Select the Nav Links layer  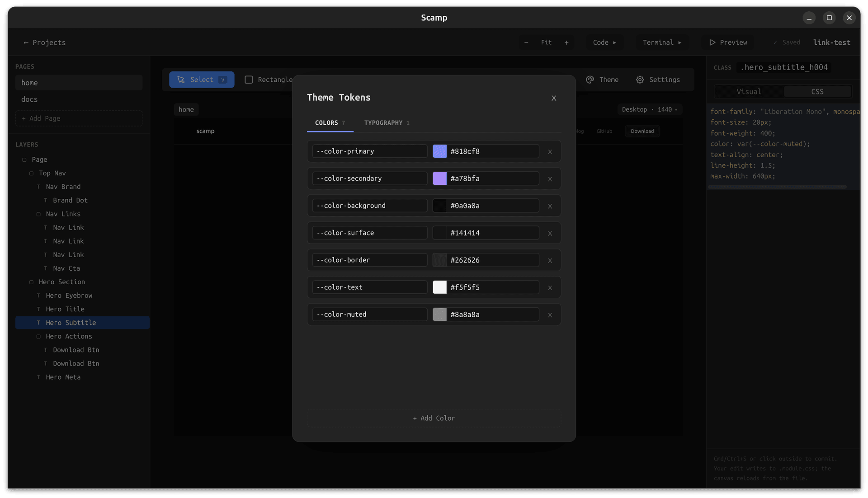[82, 214]
